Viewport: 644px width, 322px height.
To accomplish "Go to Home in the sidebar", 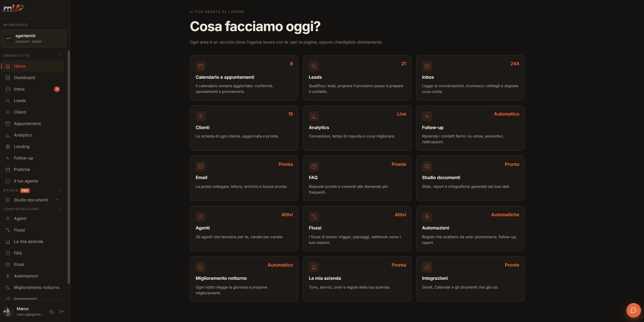I will (x=32, y=66).
